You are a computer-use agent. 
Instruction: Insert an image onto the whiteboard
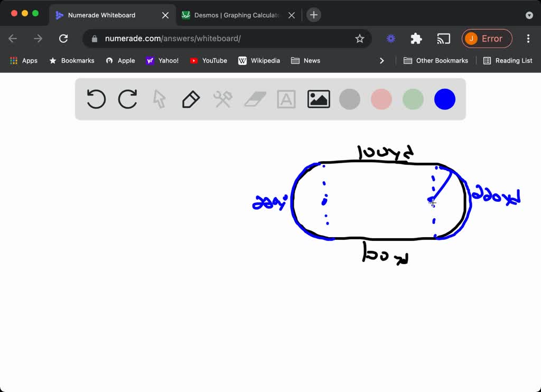coord(319,99)
